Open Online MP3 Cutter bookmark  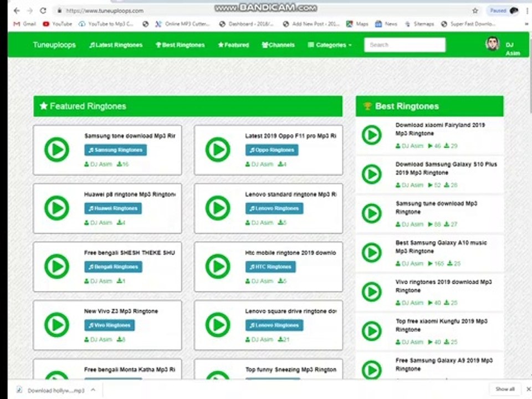[x=182, y=24]
